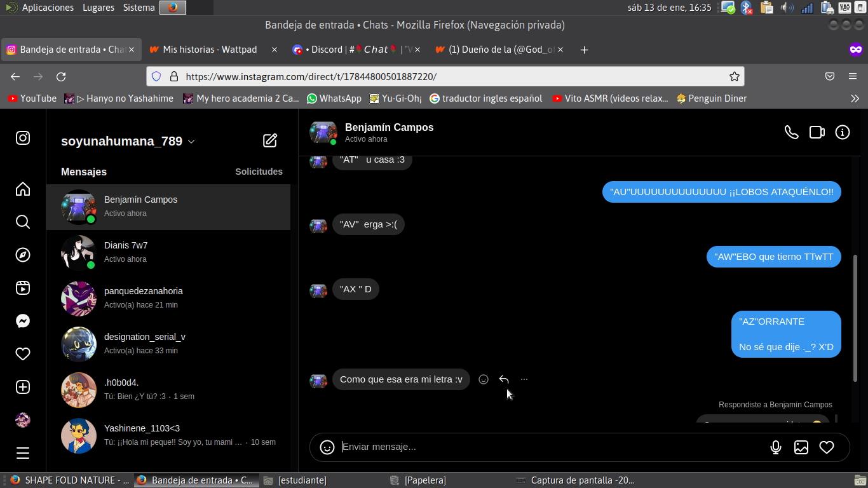Open Instagram Search from the sidebar
Image resolution: width=868 pixels, height=488 pixels.
point(23,222)
